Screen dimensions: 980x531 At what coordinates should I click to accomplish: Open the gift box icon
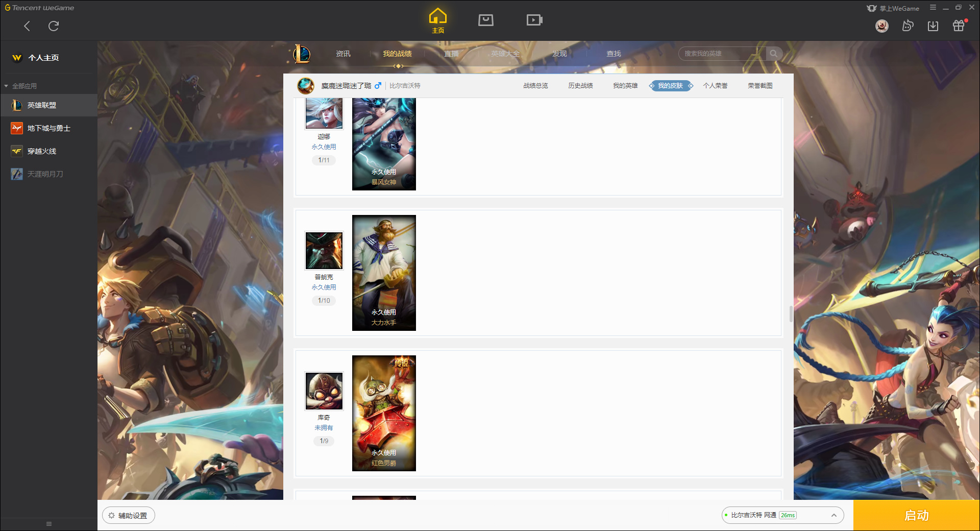959,26
